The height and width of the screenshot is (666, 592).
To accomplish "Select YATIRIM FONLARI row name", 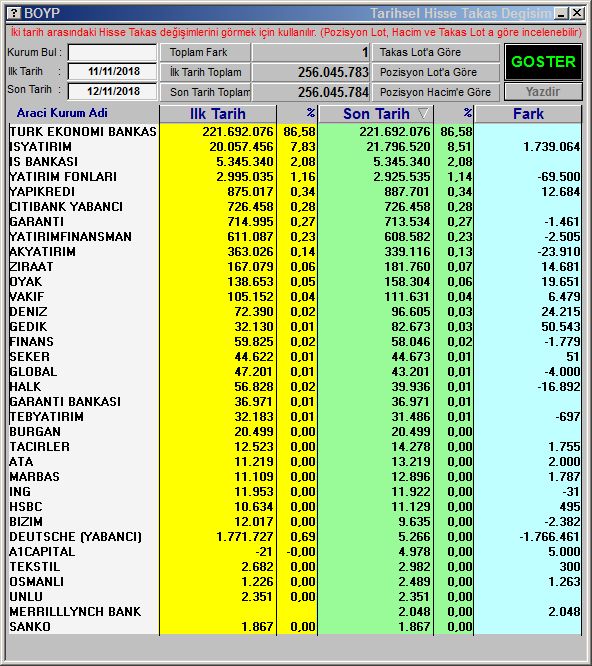I will [x=63, y=177].
